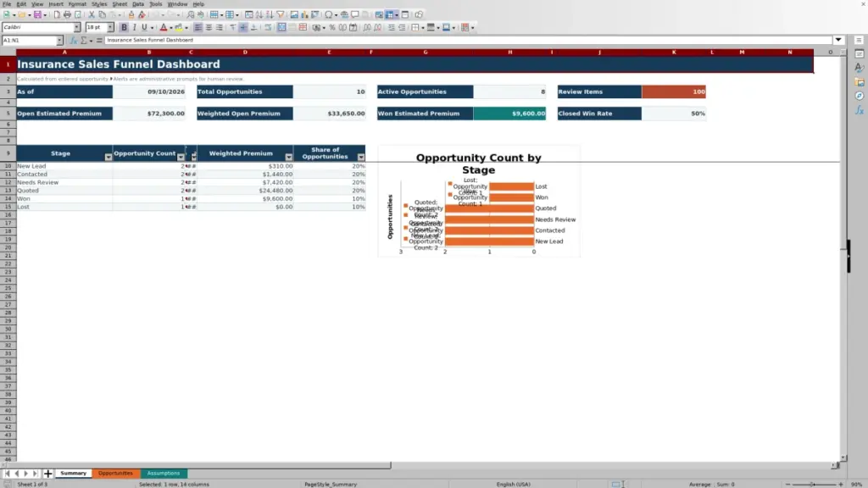The image size is (868, 488).
Task: Open the Gallery panel in the sidebar
Action: (860, 82)
